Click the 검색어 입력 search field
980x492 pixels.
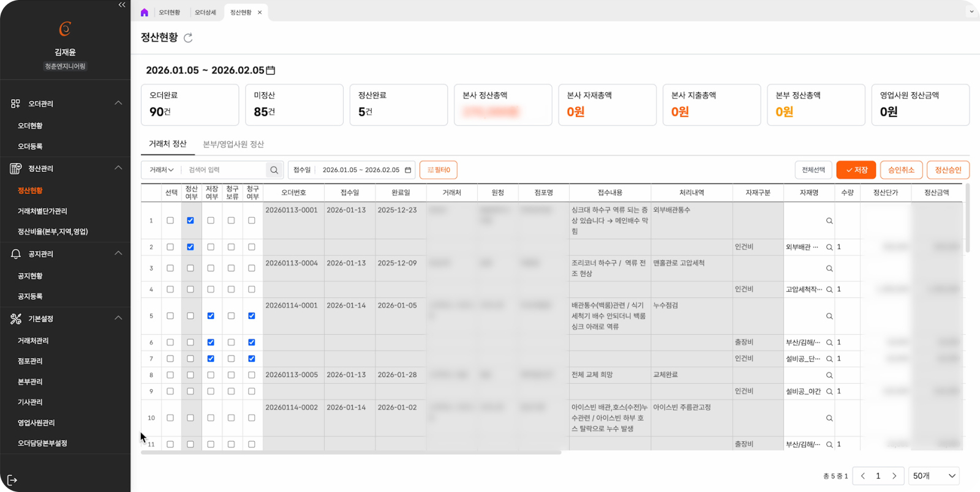coord(224,170)
